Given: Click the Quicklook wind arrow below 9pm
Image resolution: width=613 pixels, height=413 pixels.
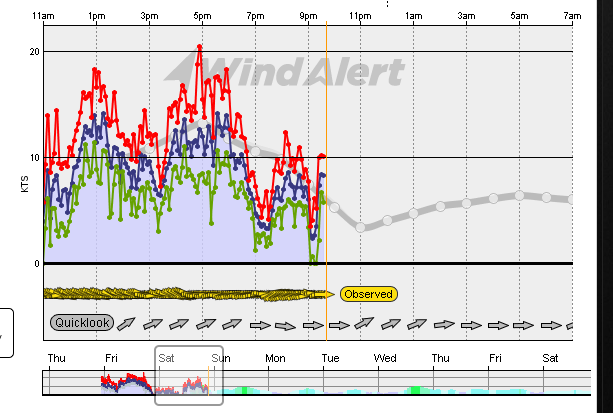Looking at the screenshot, I should coord(314,325).
